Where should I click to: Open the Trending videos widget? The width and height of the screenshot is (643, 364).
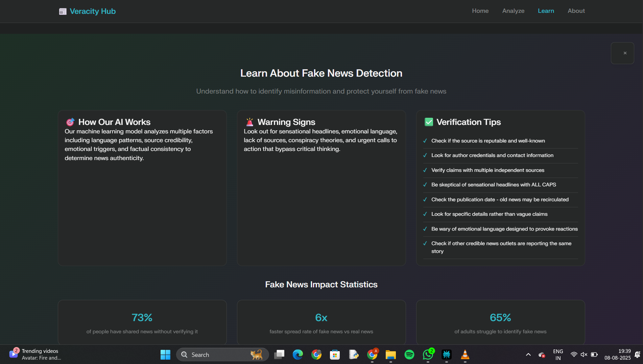click(x=35, y=355)
